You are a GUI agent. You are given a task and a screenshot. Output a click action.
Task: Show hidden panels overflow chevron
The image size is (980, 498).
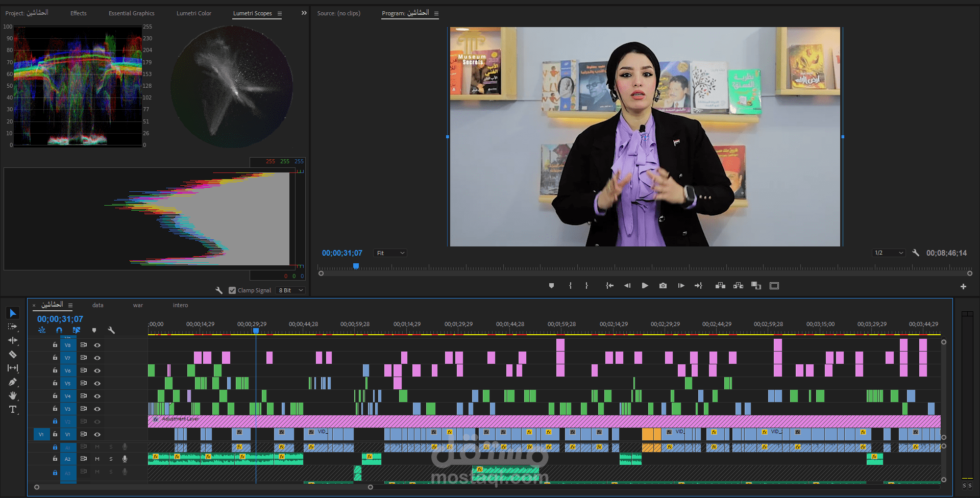(304, 13)
